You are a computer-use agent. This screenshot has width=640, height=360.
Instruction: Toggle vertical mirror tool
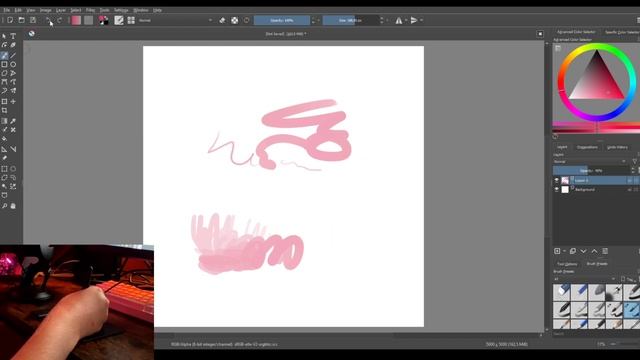tap(414, 20)
